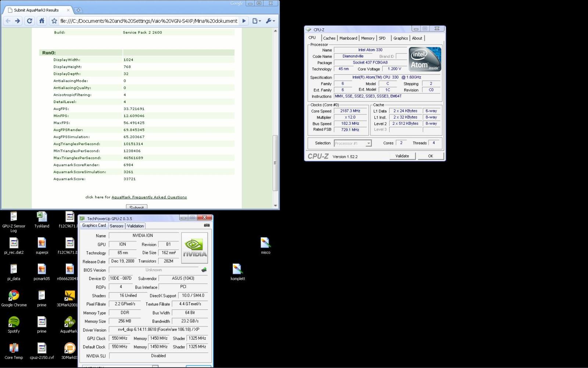The height and width of the screenshot is (368, 588).
Task: Open the Tyskland spreadsheet icon
Action: 42,220
